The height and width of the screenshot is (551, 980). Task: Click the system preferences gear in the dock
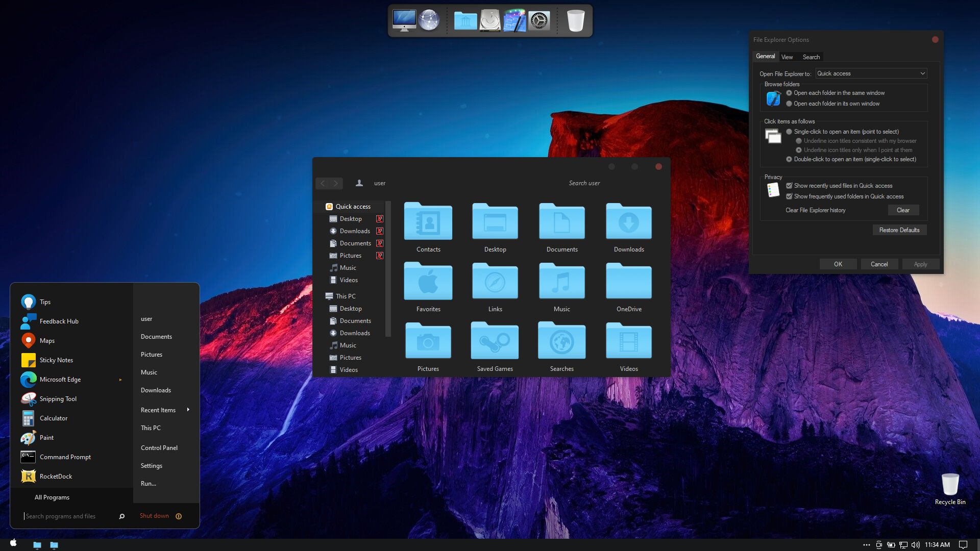point(538,21)
